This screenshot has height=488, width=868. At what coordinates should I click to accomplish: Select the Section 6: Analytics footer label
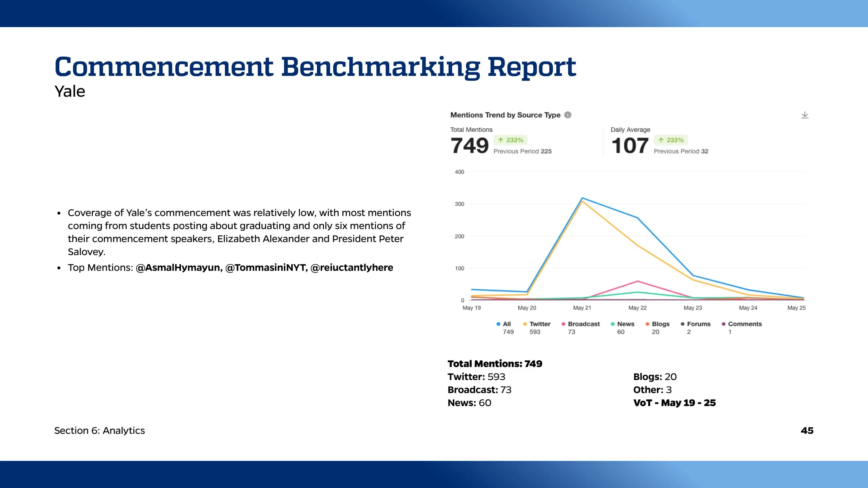pyautogui.click(x=100, y=430)
